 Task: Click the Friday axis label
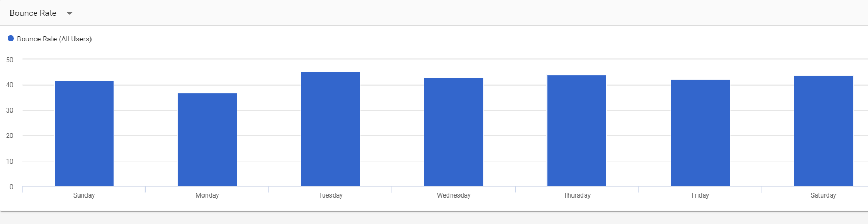pyautogui.click(x=700, y=195)
